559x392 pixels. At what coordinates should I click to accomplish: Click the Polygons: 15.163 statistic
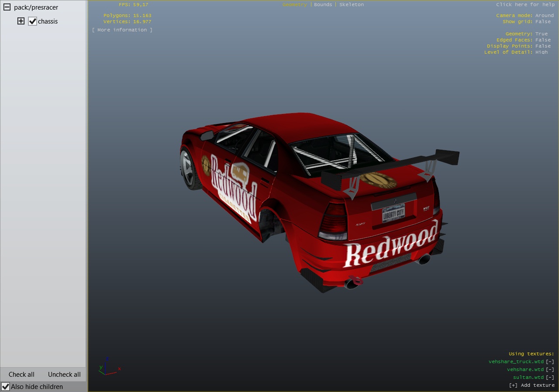[x=128, y=15]
